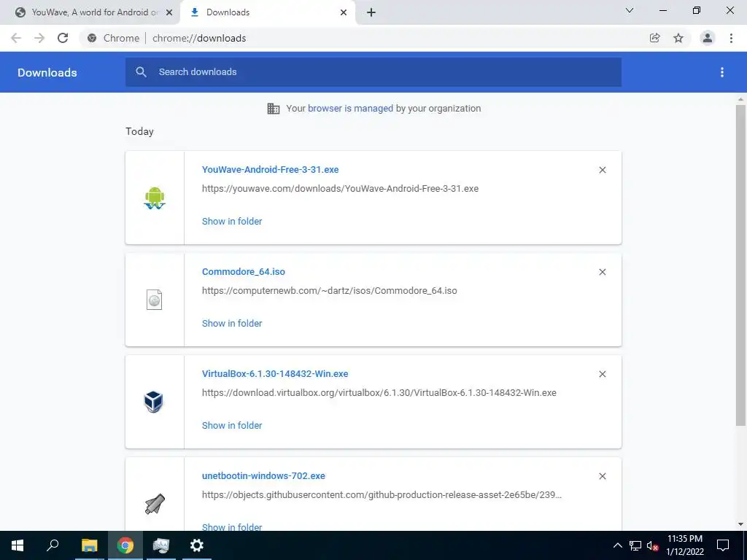Image resolution: width=747 pixels, height=560 pixels.
Task: Open a new tab with the plus button
Action: pos(371,12)
